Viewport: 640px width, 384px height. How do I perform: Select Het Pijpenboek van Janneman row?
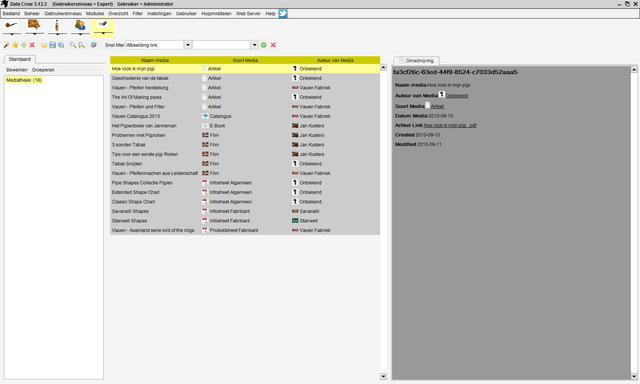click(x=245, y=126)
